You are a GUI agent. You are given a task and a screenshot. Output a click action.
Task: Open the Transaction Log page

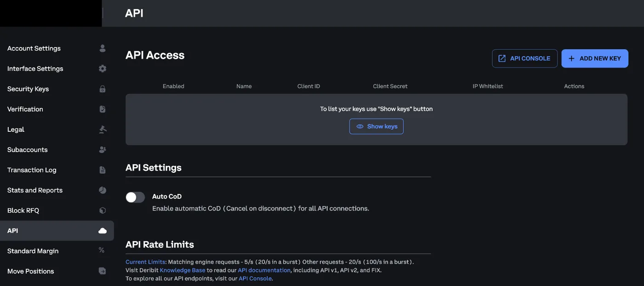pyautogui.click(x=57, y=170)
